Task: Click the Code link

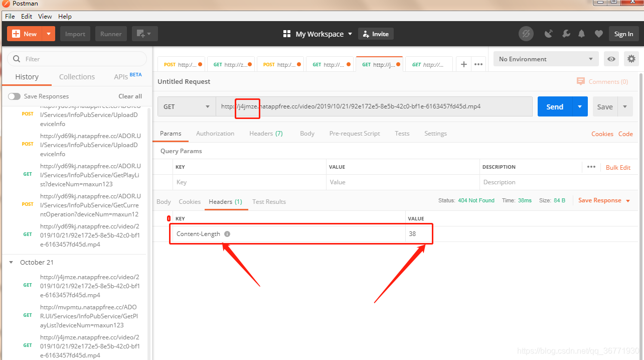Action: pyautogui.click(x=625, y=134)
